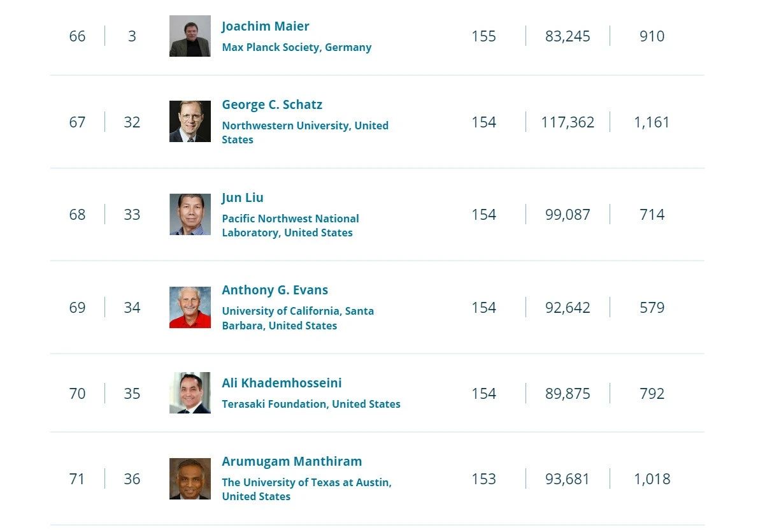Open Joachim Maier's profile name link
Viewport: 758px width, 532px height.
[x=265, y=26]
